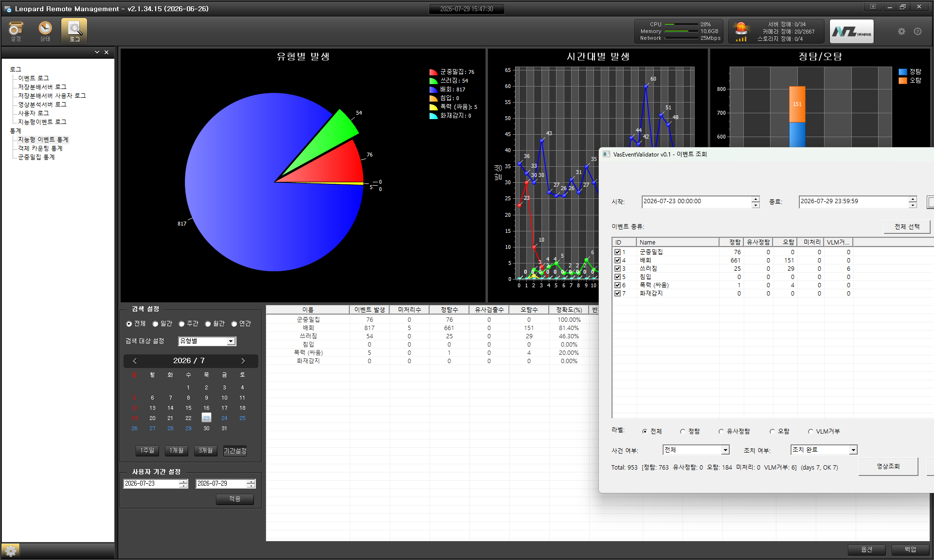Sort by the 이벤트 발생 column header

370,310
